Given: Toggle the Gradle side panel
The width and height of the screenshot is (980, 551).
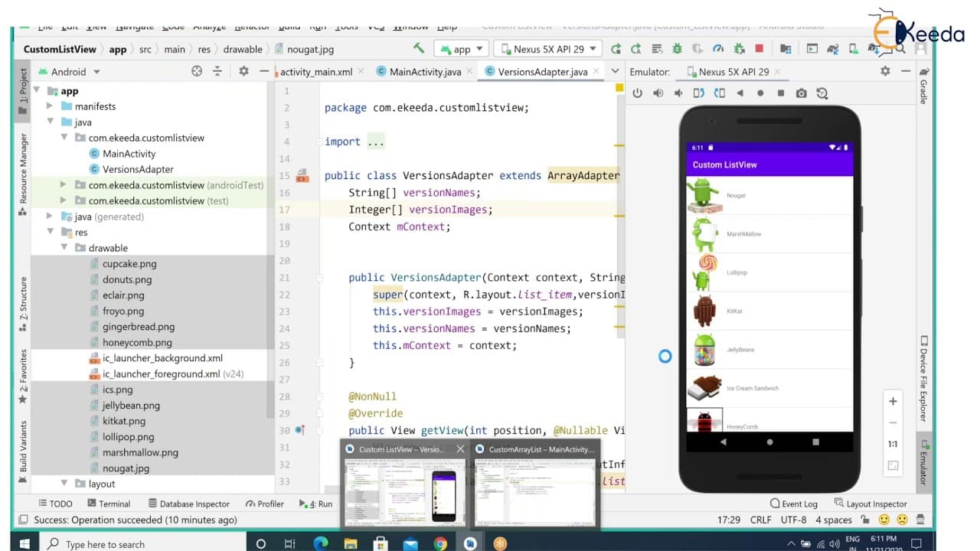Looking at the screenshot, I should coord(924,86).
